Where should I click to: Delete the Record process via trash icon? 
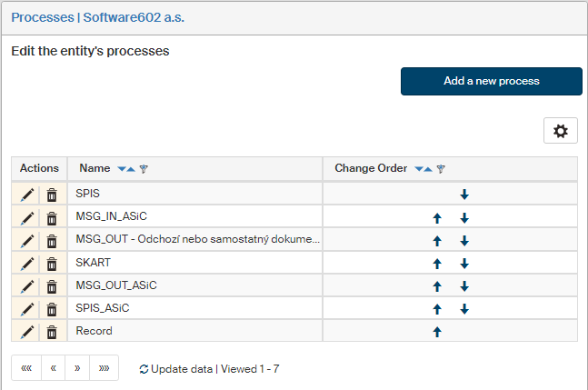[52, 332]
